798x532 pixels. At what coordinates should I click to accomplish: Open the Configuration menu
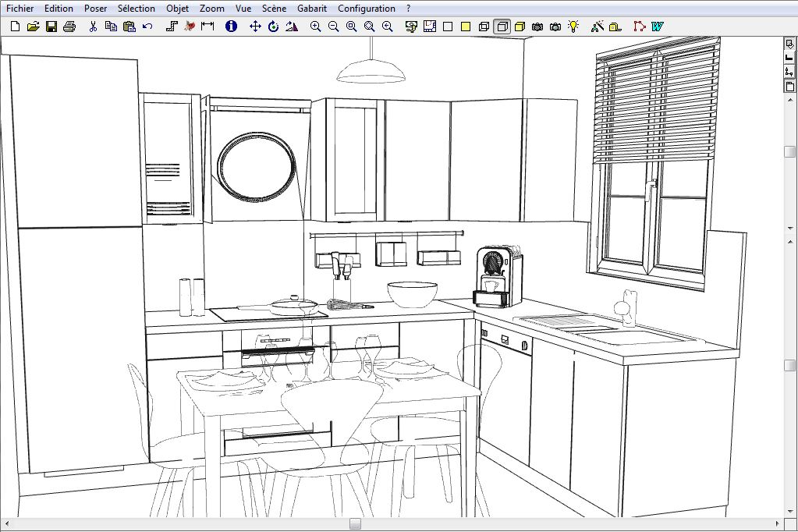[x=367, y=9]
